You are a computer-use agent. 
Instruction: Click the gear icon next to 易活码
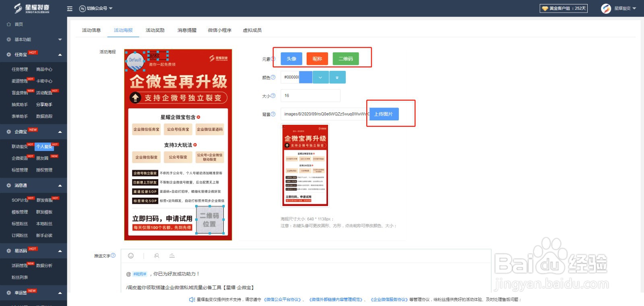pos(9,251)
